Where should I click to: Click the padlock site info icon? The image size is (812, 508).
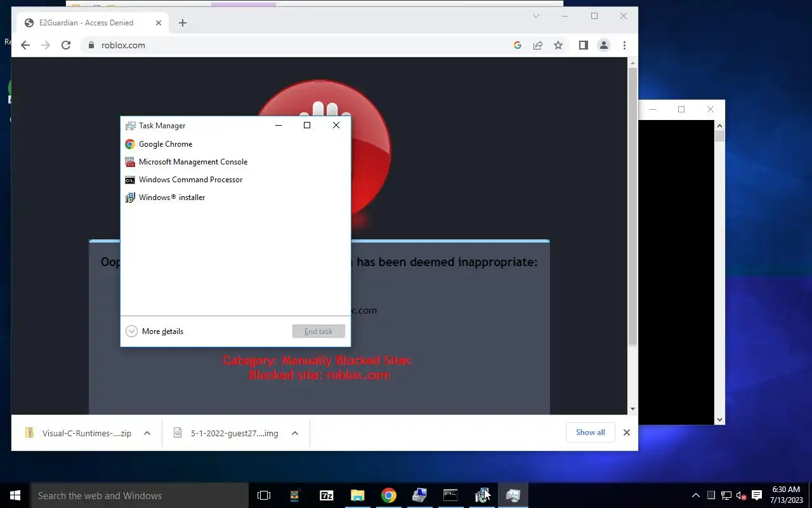pos(91,45)
